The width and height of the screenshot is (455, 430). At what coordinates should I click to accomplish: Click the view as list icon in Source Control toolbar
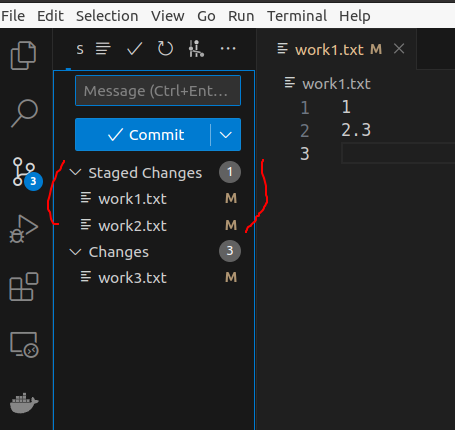103,49
